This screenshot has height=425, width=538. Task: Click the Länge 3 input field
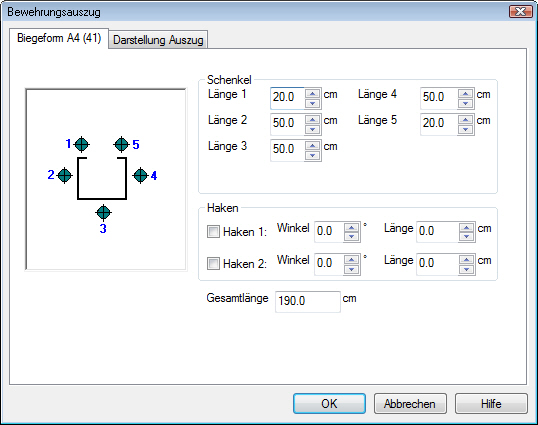click(288, 150)
